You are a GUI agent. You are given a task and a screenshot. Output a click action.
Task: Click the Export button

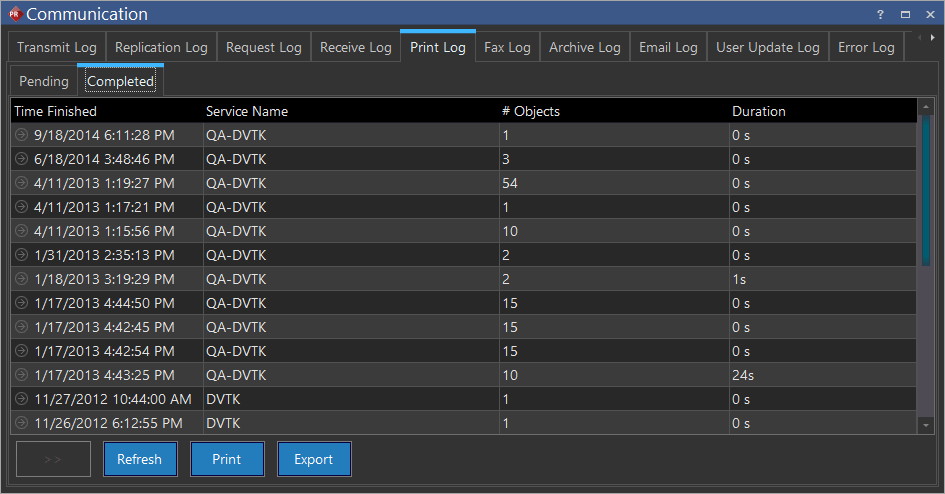(313, 459)
